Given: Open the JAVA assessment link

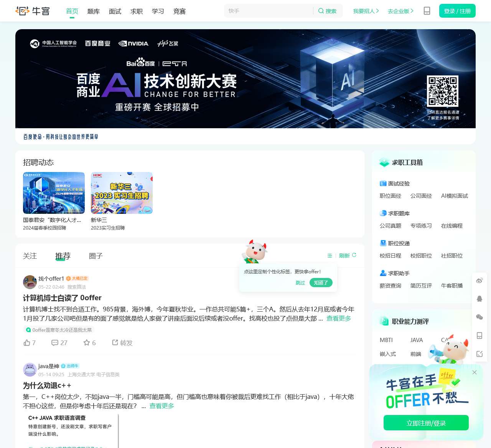Looking at the screenshot, I should (417, 340).
